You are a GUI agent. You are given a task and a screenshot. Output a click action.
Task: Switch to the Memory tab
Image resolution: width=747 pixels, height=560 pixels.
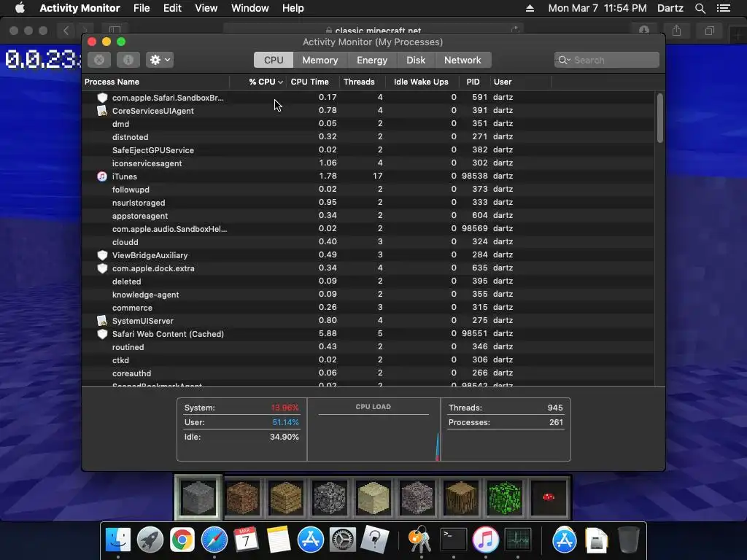(320, 60)
